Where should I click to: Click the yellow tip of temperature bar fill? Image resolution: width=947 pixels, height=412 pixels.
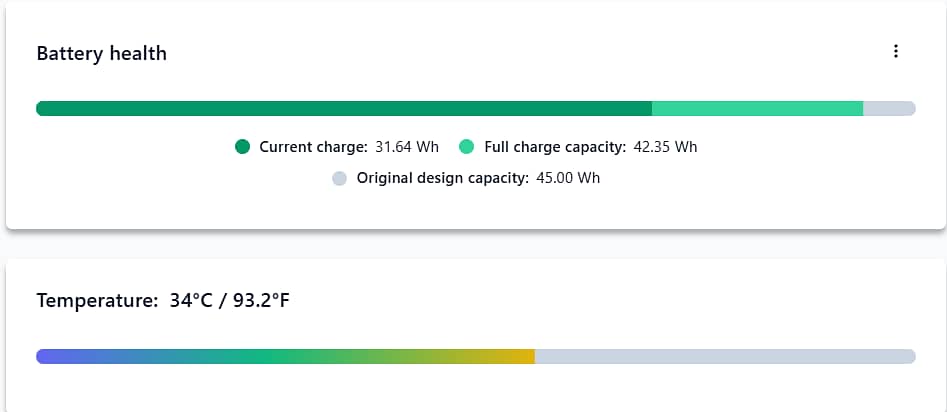(x=525, y=356)
